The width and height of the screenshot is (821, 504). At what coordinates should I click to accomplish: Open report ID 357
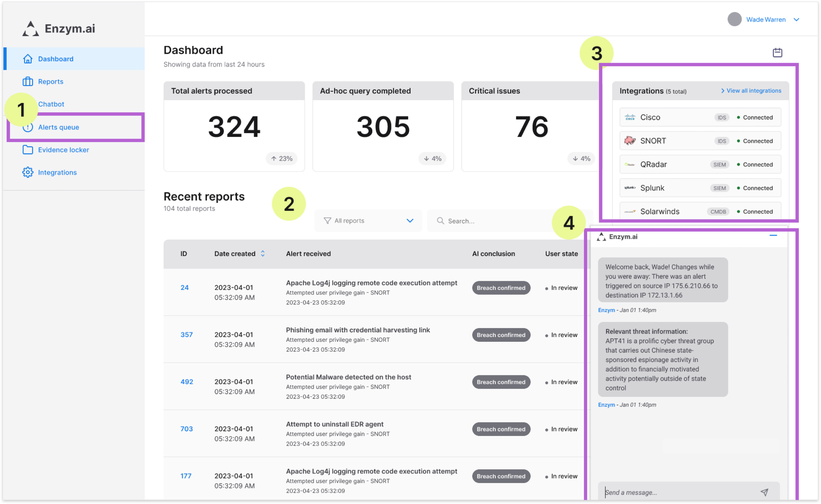187,335
